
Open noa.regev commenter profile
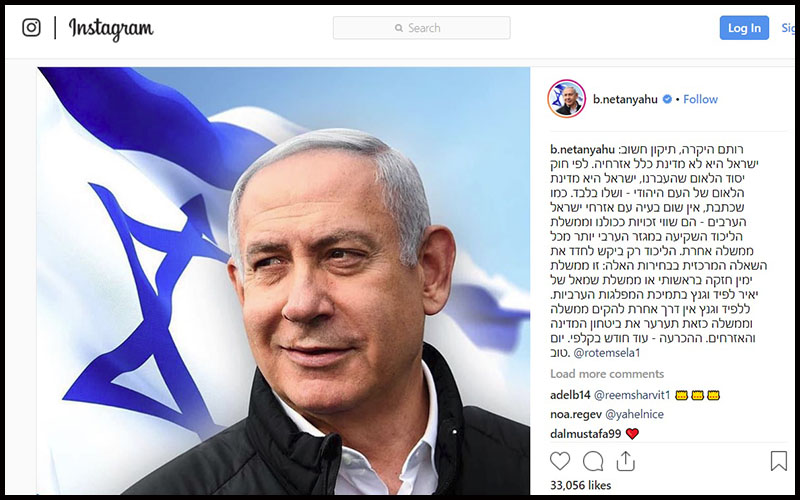[x=576, y=414]
